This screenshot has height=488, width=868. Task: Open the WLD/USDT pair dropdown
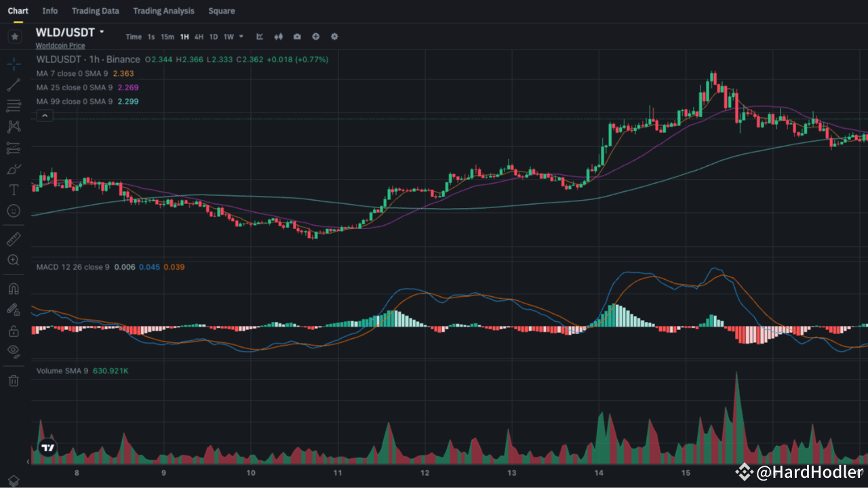tap(102, 32)
